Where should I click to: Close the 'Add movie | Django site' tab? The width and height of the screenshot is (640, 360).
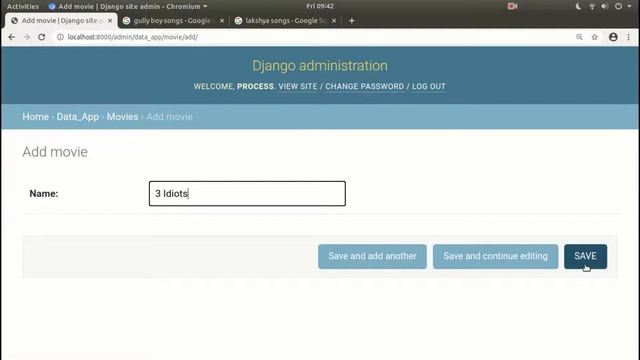click(110, 20)
